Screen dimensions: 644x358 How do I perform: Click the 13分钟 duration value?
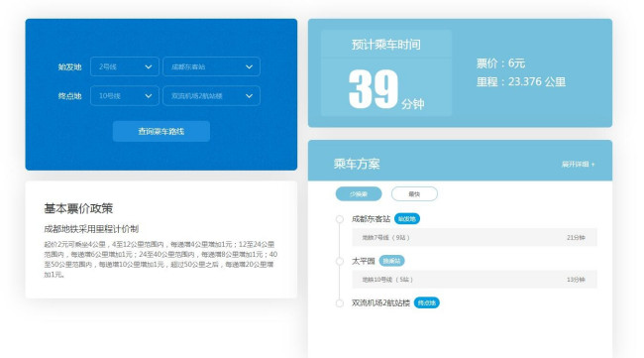coord(576,280)
